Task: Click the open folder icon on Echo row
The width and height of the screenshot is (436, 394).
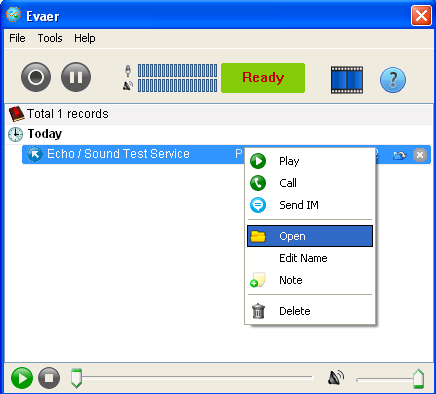Action: [399, 155]
